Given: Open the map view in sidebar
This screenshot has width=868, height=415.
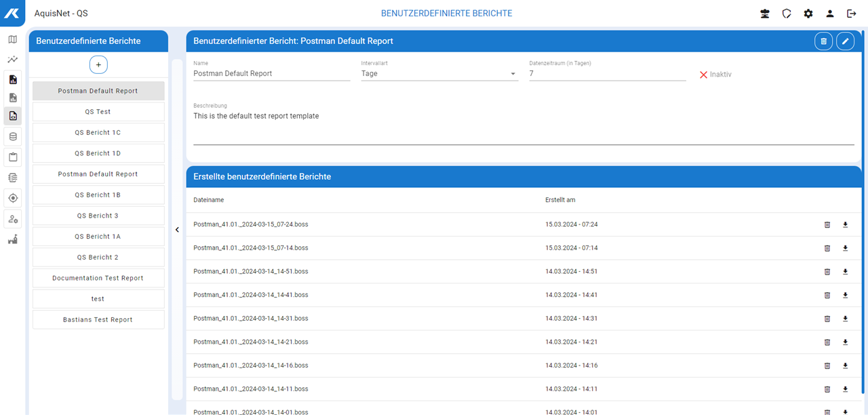Looking at the screenshot, I should [13, 39].
